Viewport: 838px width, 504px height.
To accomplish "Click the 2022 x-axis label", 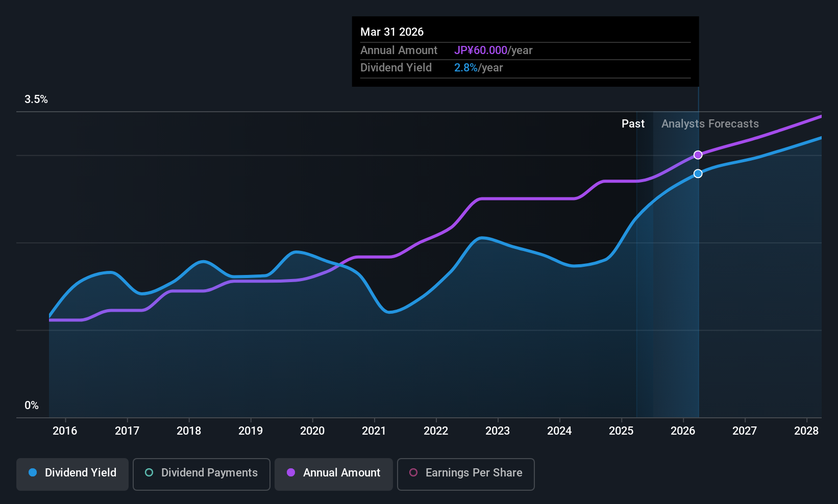I will [436, 431].
